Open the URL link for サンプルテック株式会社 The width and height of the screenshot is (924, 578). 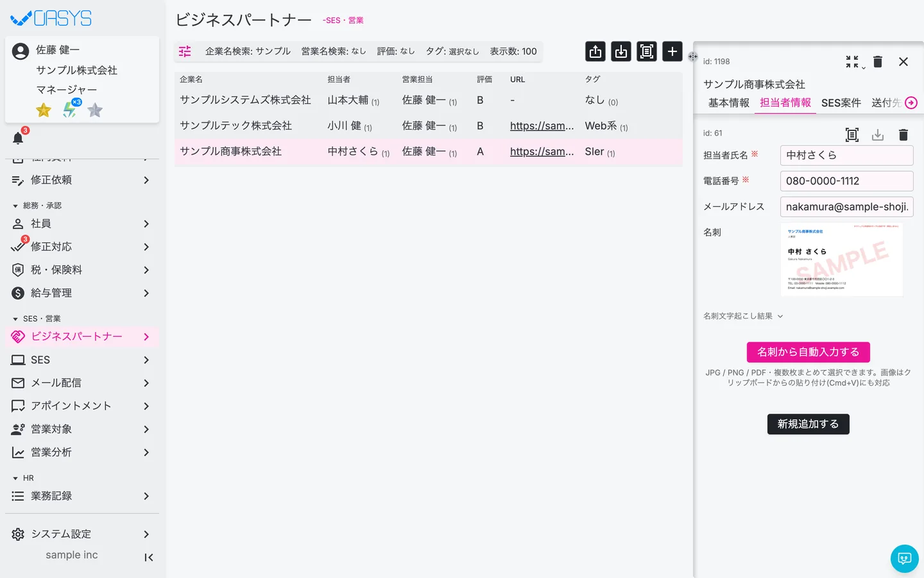(542, 126)
